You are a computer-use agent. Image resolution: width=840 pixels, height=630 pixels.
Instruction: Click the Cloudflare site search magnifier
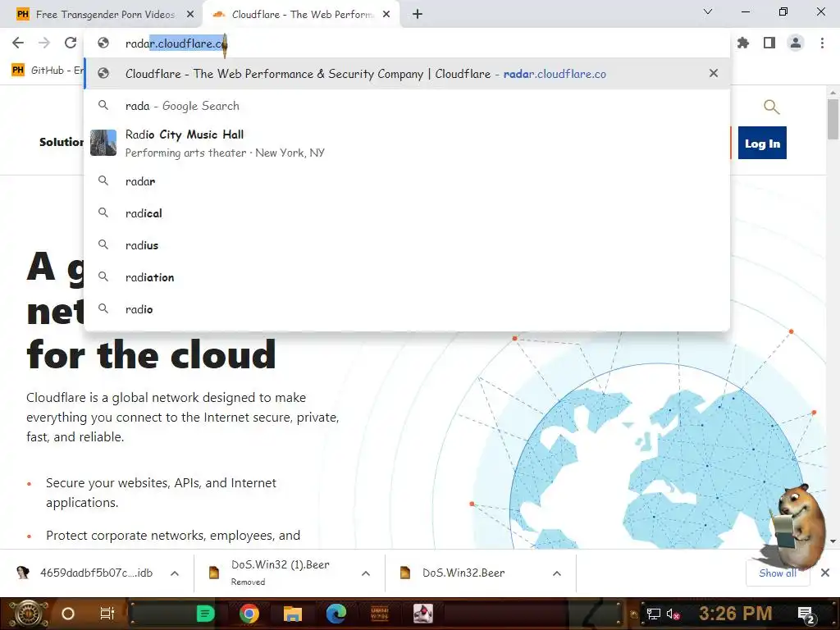[771, 107]
